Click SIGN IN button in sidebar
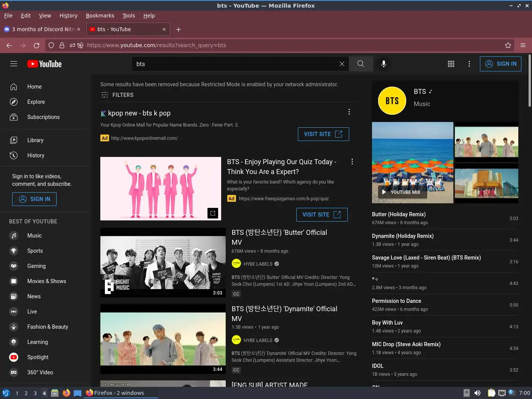The image size is (532, 399). (34, 199)
